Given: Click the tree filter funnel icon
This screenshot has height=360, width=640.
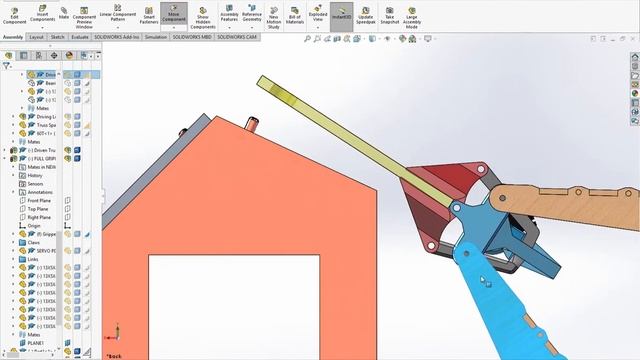Looking at the screenshot, I should [x=6, y=65].
